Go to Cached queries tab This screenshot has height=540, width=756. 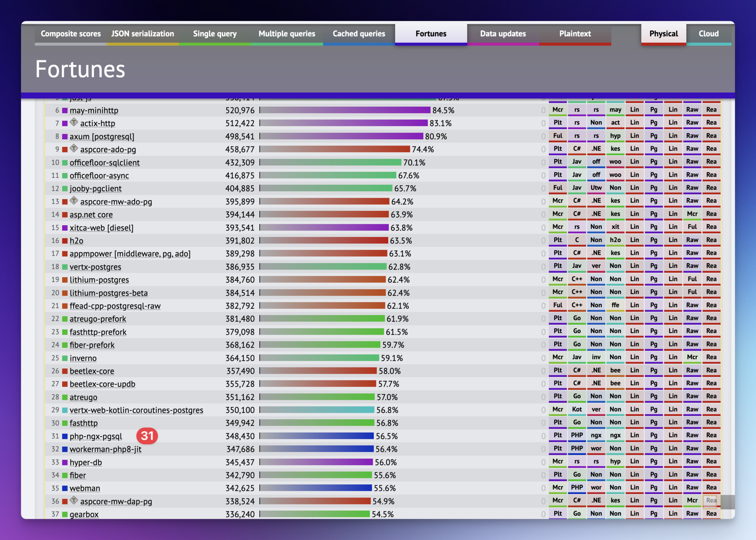click(x=359, y=34)
